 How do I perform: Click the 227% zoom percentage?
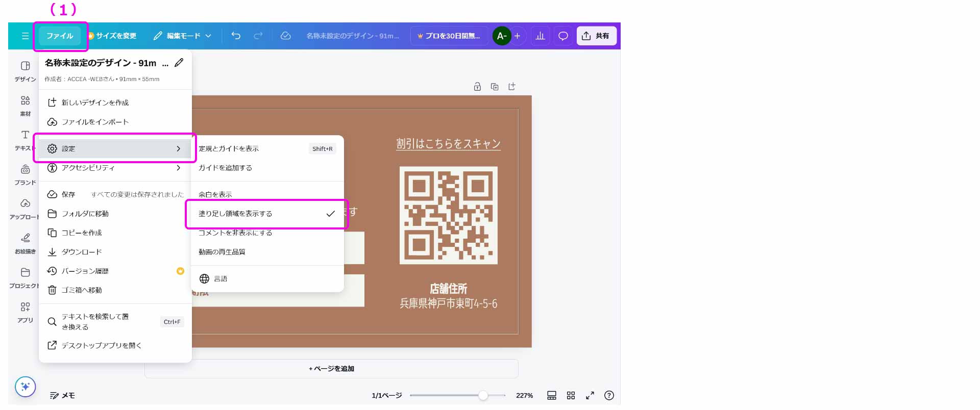tap(524, 395)
